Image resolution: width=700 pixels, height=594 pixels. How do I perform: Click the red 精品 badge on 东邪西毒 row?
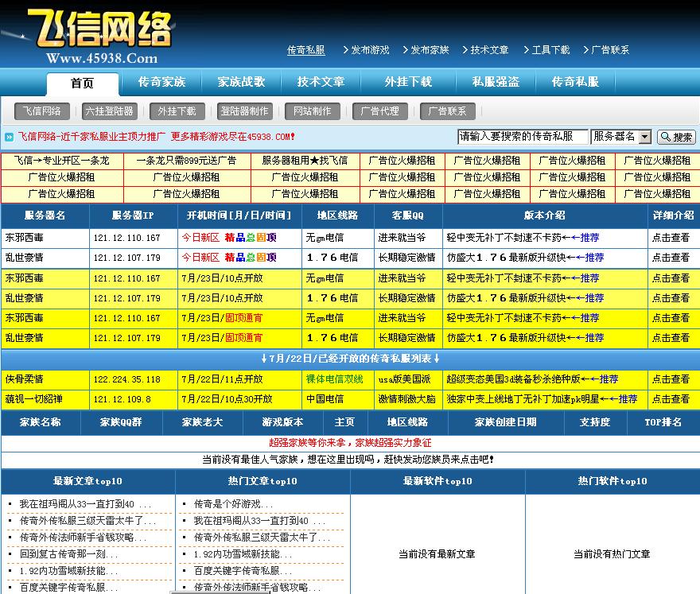tap(234, 237)
